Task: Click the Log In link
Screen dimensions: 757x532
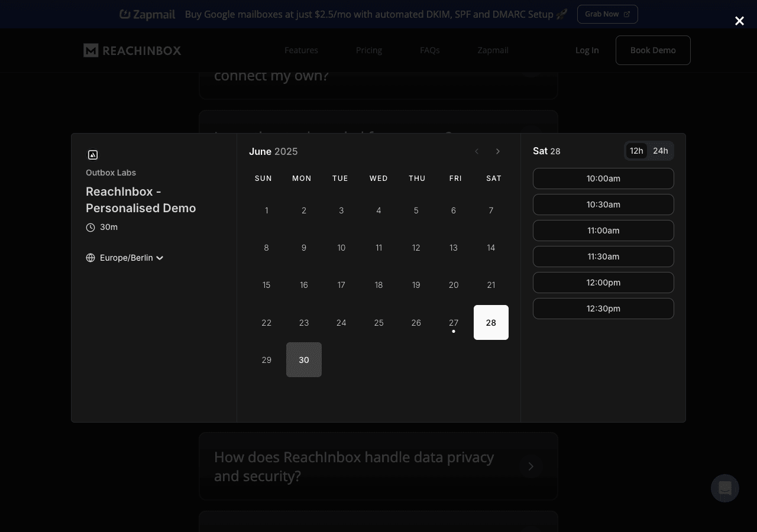Action: click(x=587, y=50)
